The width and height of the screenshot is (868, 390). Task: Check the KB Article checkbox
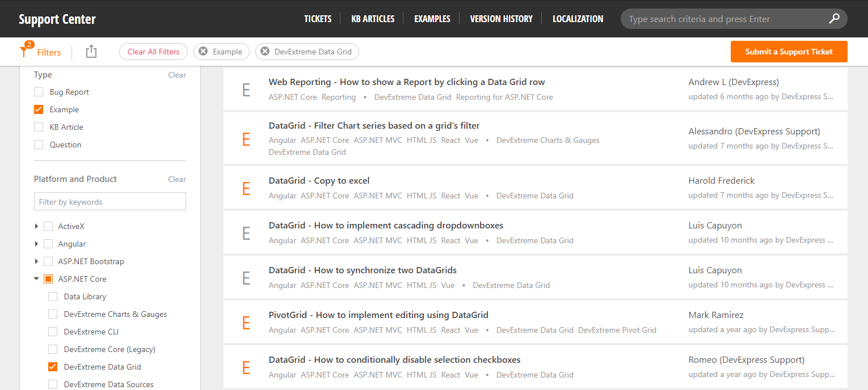(39, 127)
